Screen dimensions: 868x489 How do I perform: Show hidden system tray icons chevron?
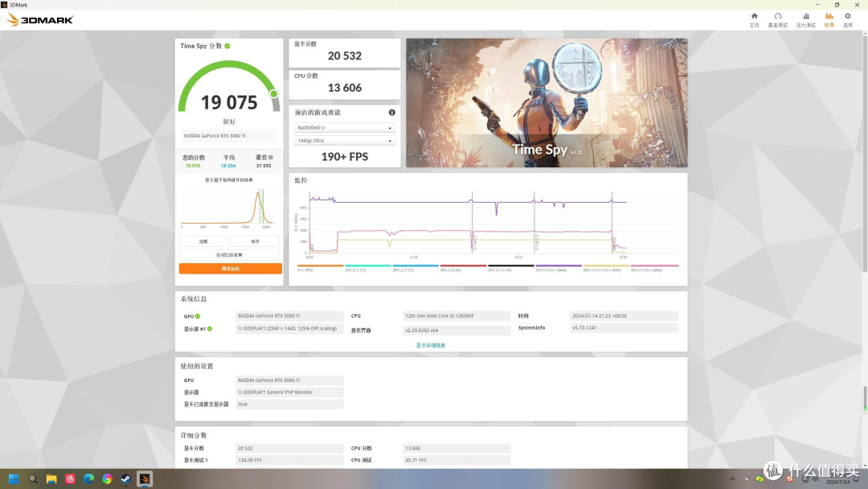(x=732, y=479)
